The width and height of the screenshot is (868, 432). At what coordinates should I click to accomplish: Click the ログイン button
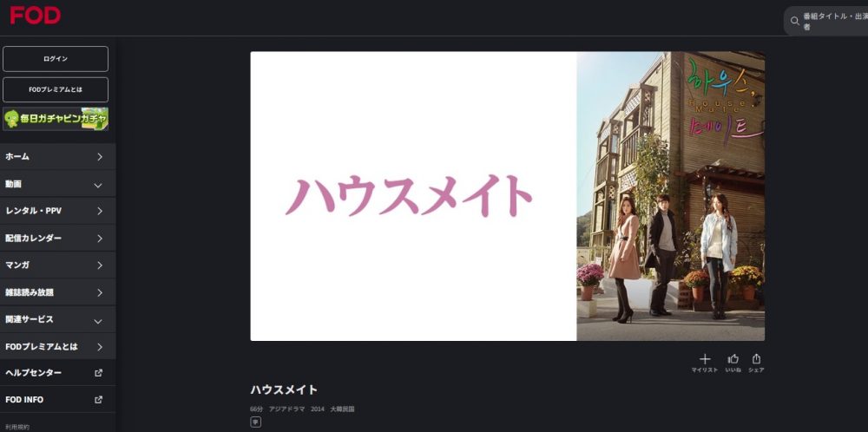(56, 59)
